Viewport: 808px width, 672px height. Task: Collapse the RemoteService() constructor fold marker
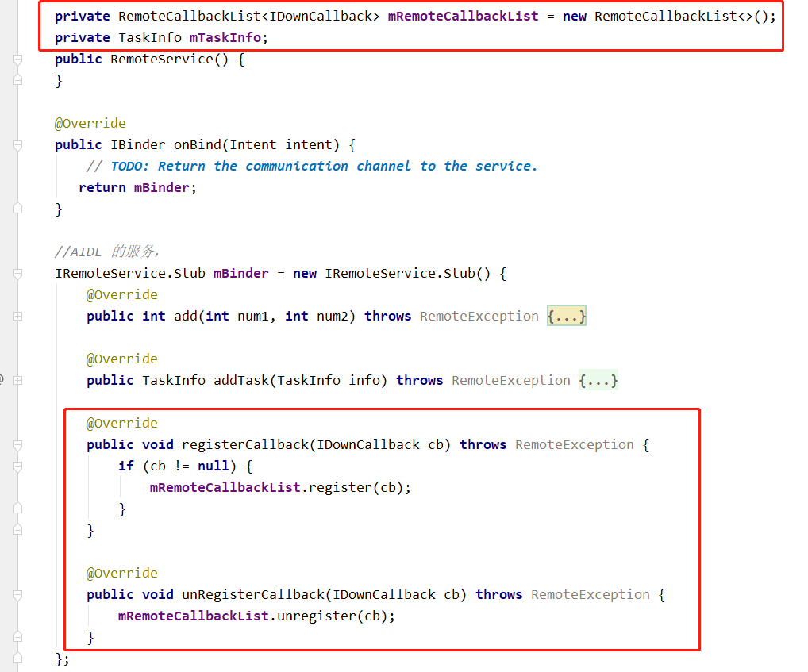point(18,60)
